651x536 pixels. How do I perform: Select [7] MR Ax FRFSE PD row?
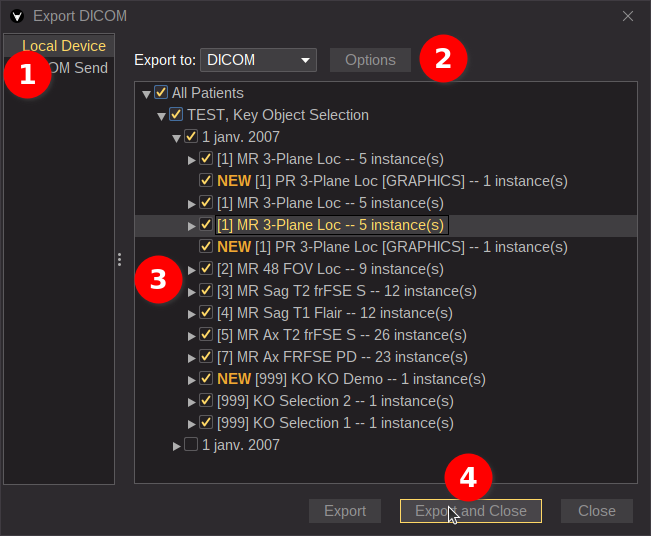pyautogui.click(x=342, y=357)
